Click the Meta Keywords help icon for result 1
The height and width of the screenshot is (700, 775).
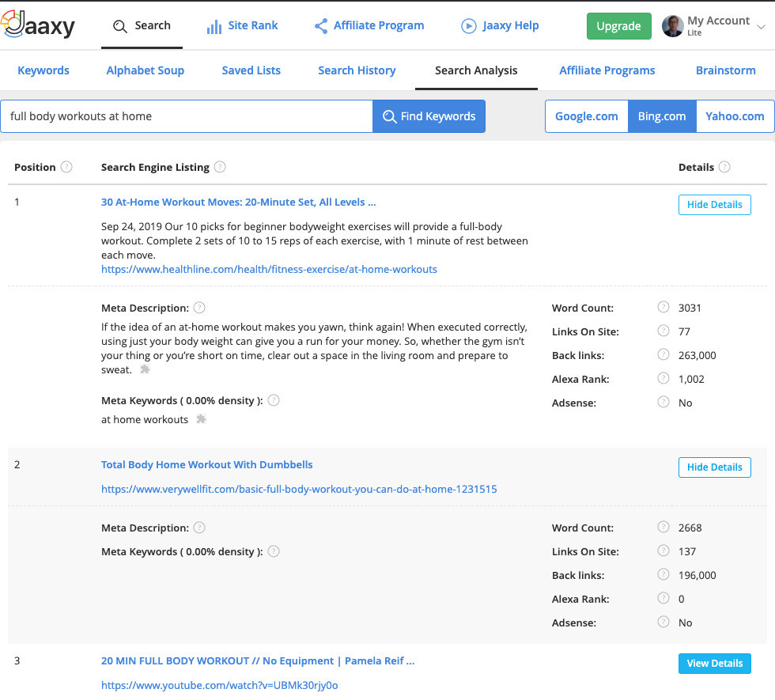[274, 400]
